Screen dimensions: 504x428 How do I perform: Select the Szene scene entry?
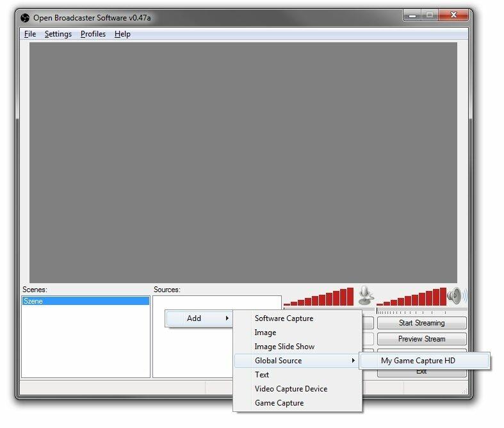tap(86, 301)
